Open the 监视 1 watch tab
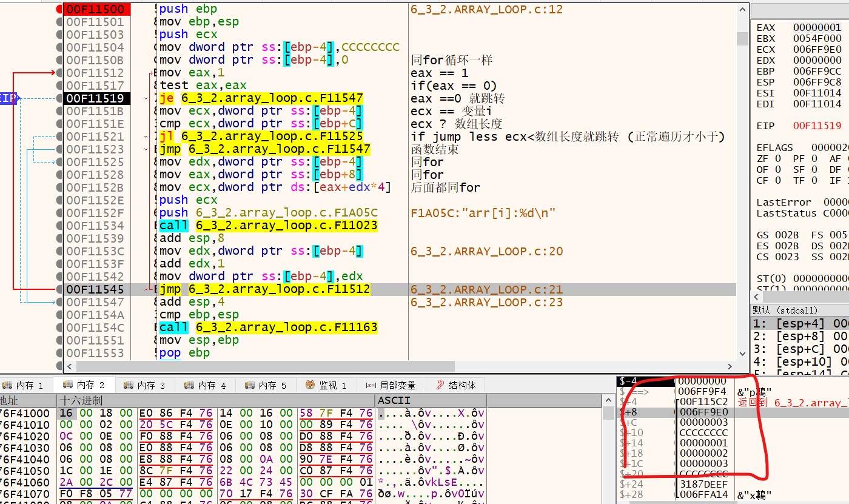The image size is (849, 504). click(327, 385)
